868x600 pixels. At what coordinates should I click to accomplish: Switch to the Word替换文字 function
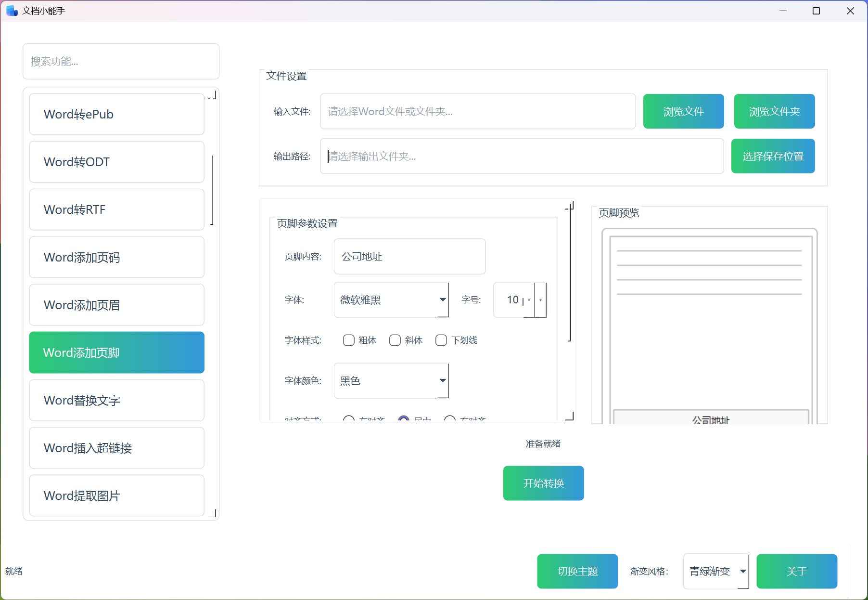(116, 400)
